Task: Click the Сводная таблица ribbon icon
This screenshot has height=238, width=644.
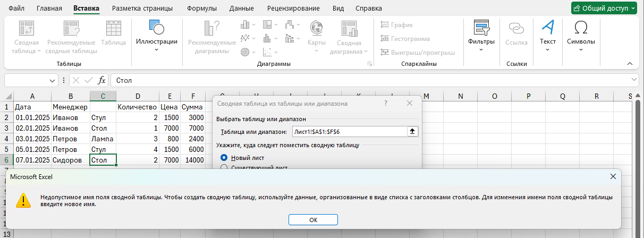Action: tap(27, 37)
